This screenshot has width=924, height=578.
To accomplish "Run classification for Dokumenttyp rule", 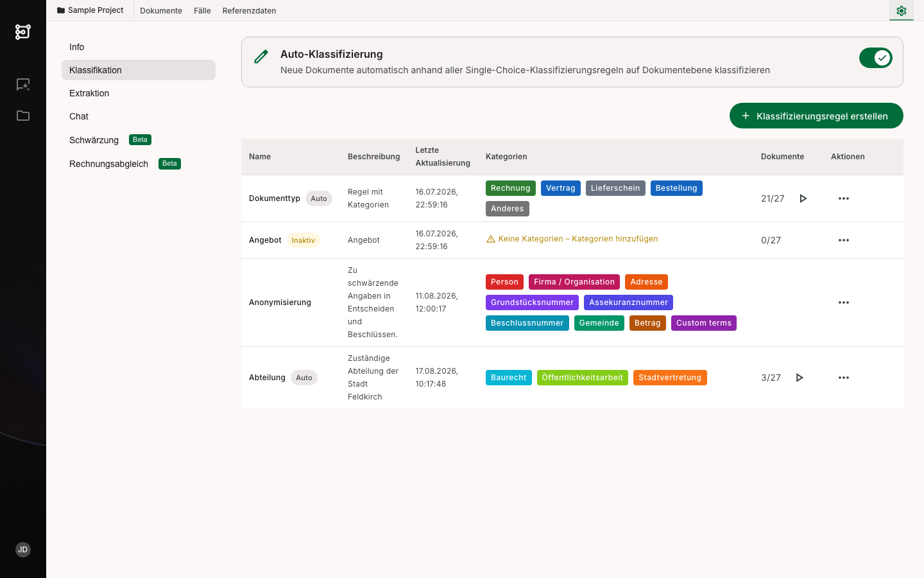I will click(x=803, y=198).
